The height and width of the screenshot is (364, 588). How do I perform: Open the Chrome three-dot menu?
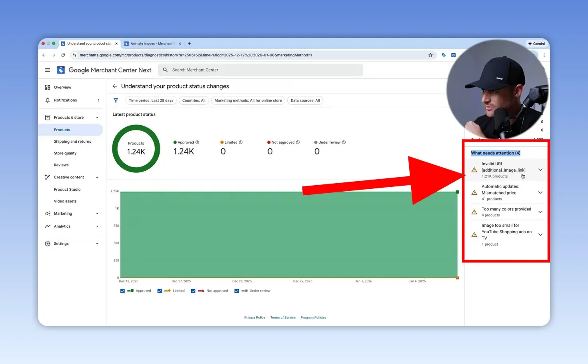pyautogui.click(x=544, y=55)
